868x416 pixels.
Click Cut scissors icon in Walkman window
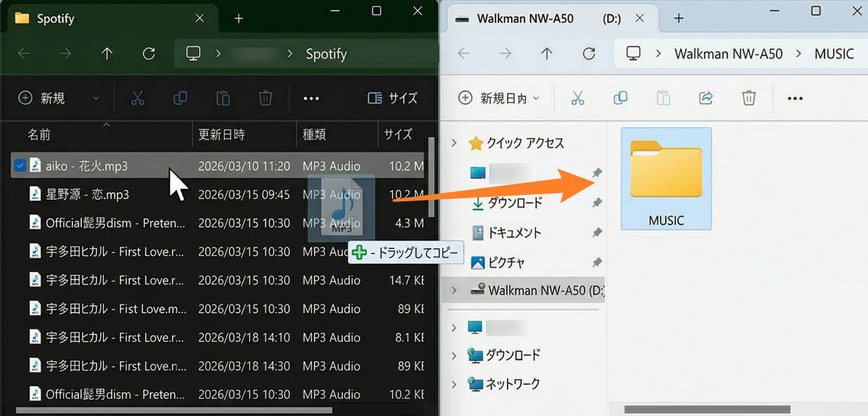(577, 98)
